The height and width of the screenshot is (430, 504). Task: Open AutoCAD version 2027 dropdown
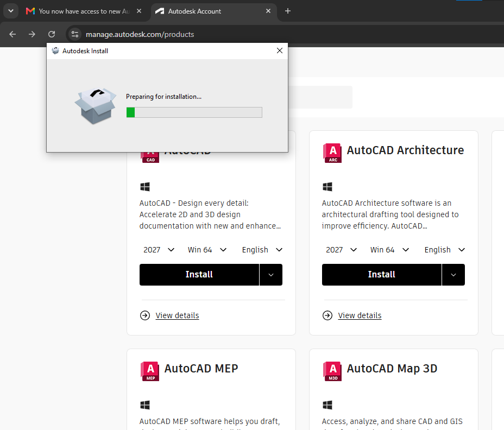click(159, 250)
